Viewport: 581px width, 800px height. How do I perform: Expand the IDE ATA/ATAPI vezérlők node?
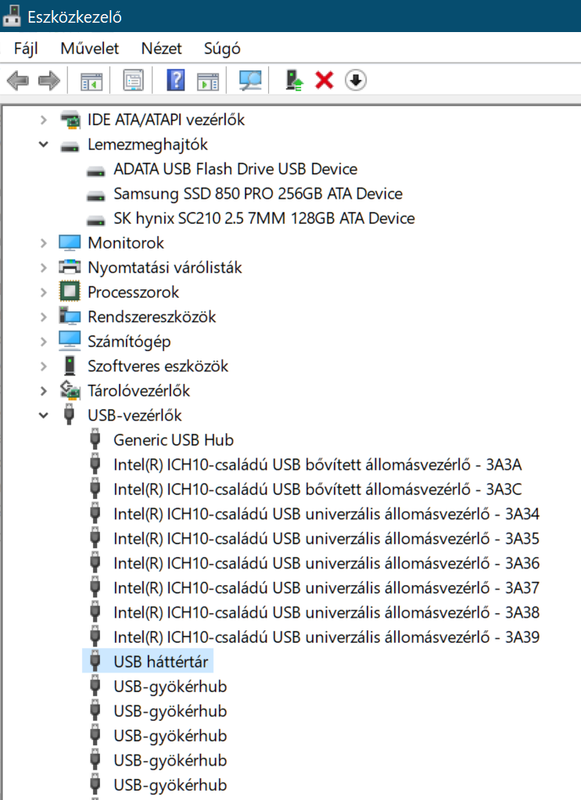pos(44,120)
